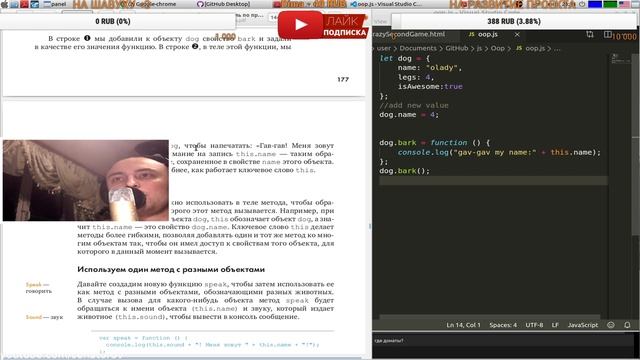
Task: Click the code minimap preview
Action: coord(620,59)
